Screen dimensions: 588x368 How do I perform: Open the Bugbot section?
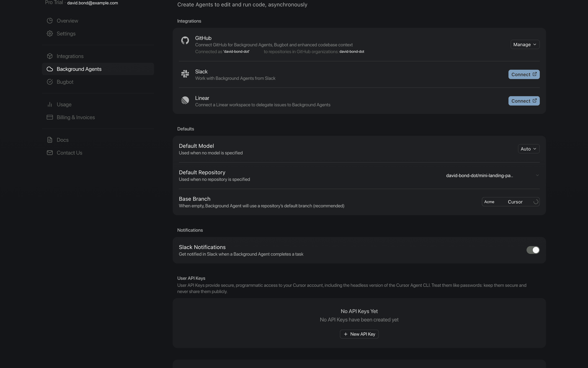(x=98, y=82)
